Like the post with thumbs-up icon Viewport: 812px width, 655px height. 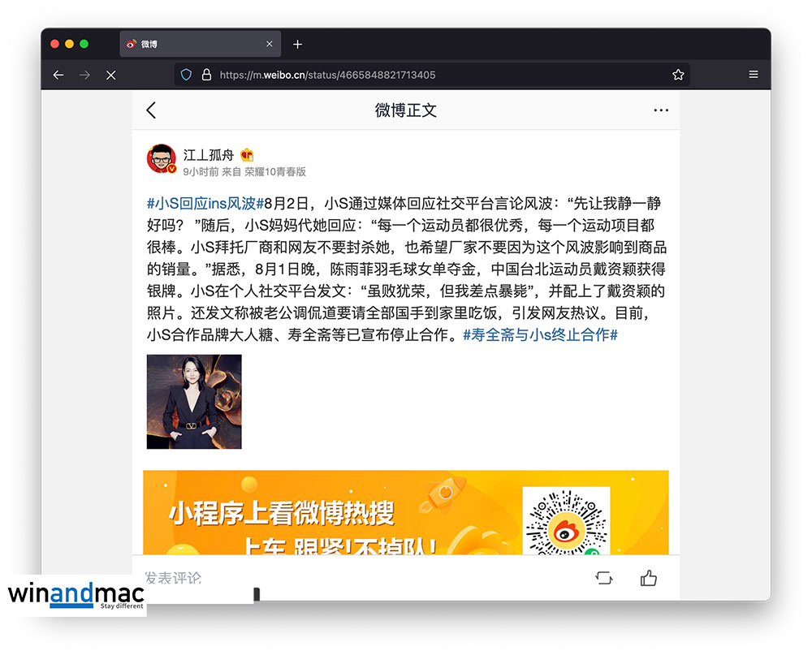tap(648, 578)
